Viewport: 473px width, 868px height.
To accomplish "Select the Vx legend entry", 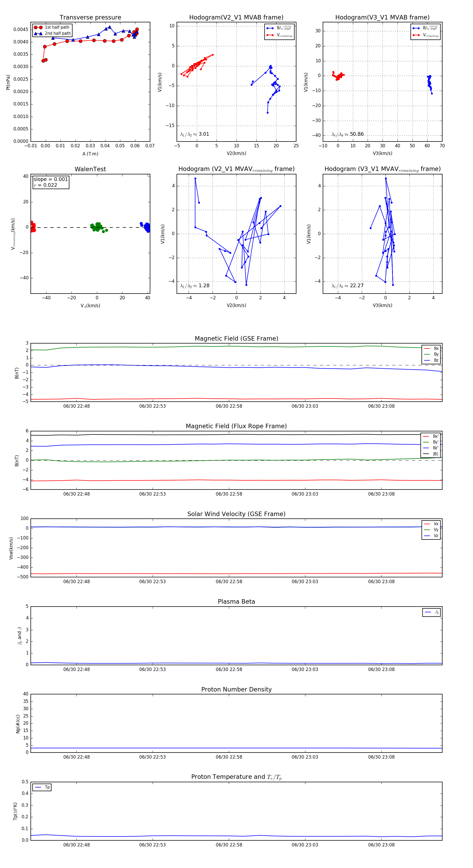I will (431, 524).
